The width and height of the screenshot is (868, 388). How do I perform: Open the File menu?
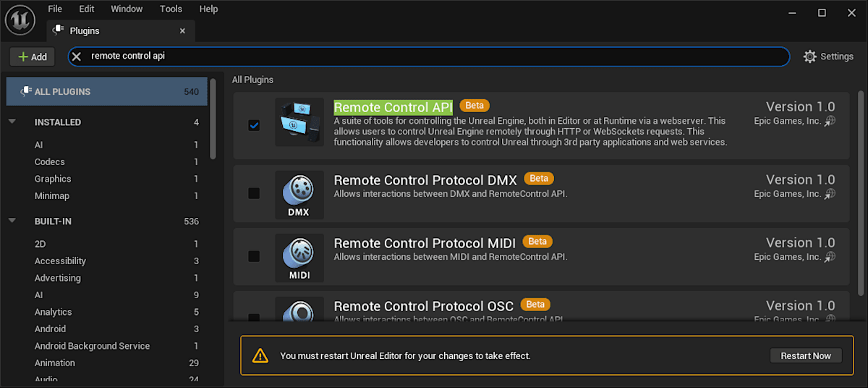55,9
